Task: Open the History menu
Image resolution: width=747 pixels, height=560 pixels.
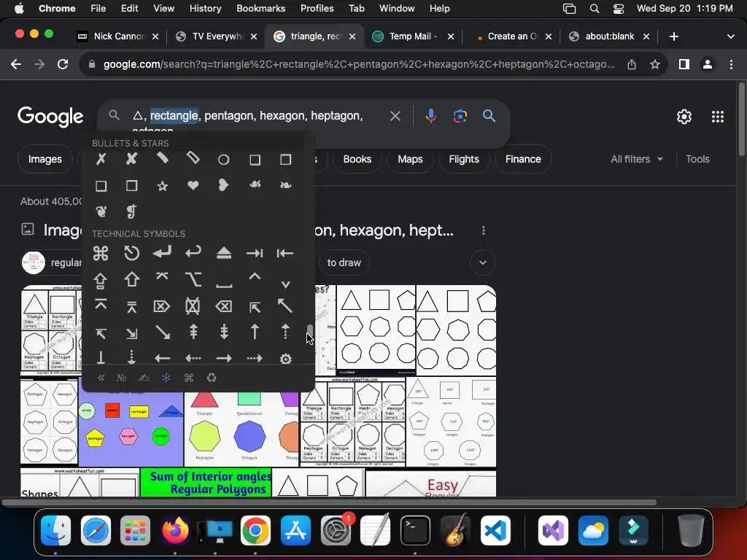Action: [x=205, y=9]
